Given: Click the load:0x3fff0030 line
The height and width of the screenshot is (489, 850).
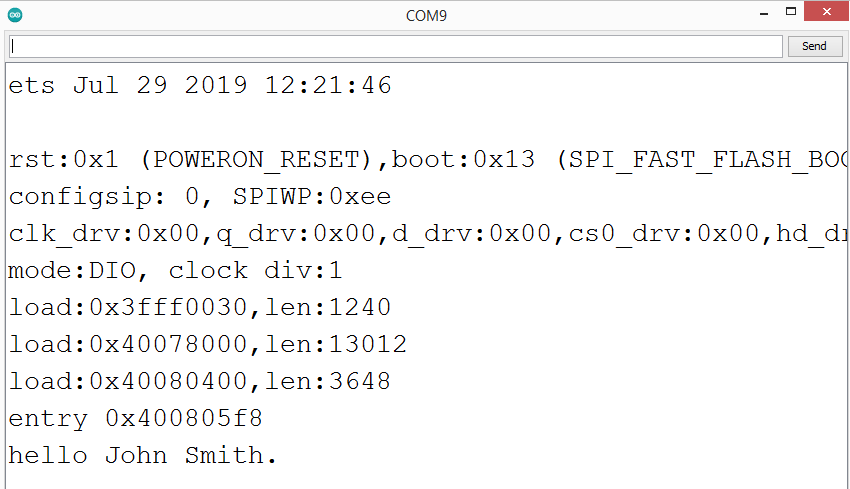Looking at the screenshot, I should pos(200,308).
